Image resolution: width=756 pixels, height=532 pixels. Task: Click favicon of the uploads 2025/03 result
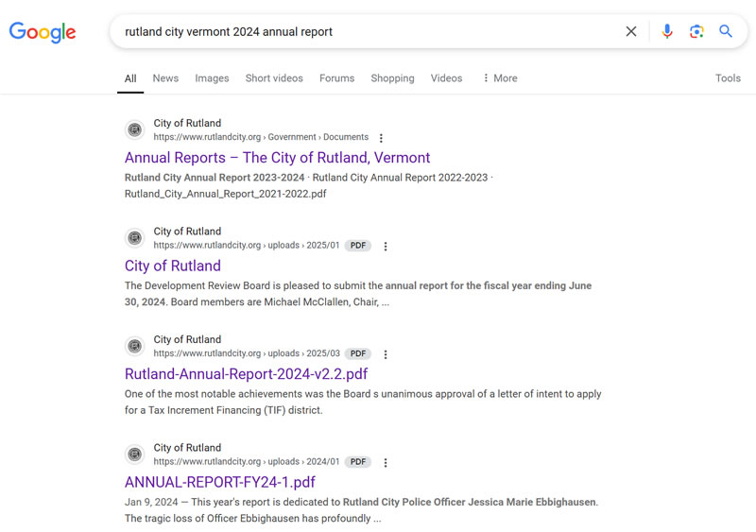point(135,346)
